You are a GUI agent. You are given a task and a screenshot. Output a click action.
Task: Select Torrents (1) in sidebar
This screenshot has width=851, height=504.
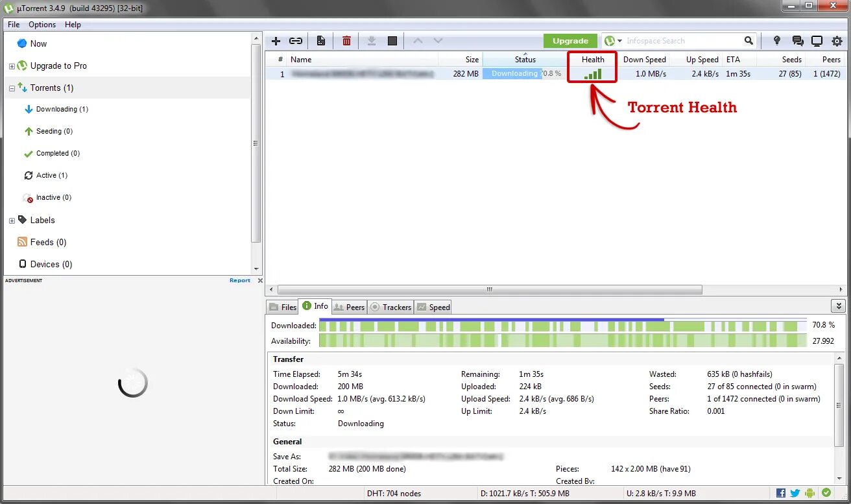(x=52, y=88)
